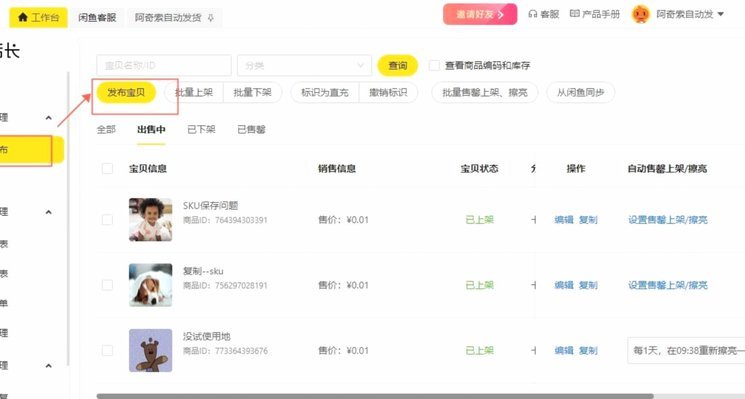Open the dog thumbnail of 复制--sku
Screen dimensions: 745x399
[151, 285]
